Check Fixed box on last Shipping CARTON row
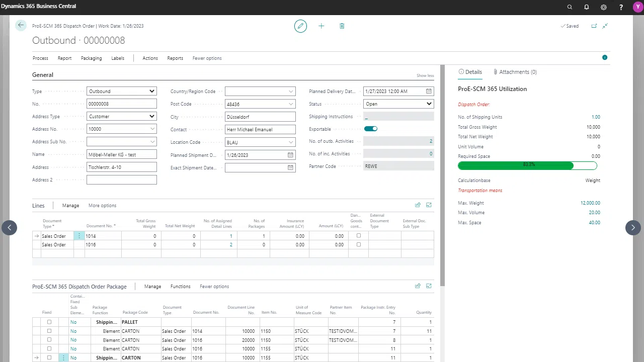 [49, 358]
